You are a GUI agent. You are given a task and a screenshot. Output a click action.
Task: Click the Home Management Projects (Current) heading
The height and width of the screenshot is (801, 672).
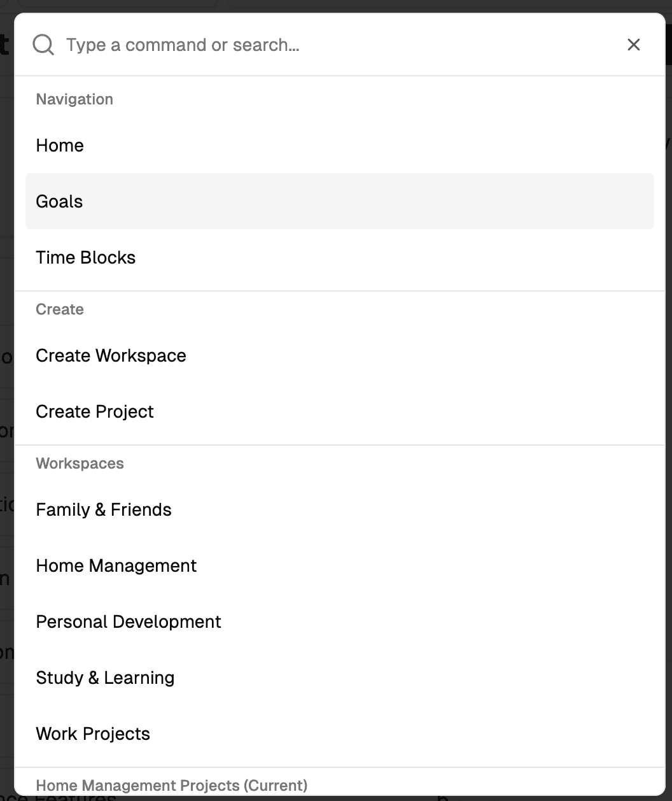coord(171,785)
